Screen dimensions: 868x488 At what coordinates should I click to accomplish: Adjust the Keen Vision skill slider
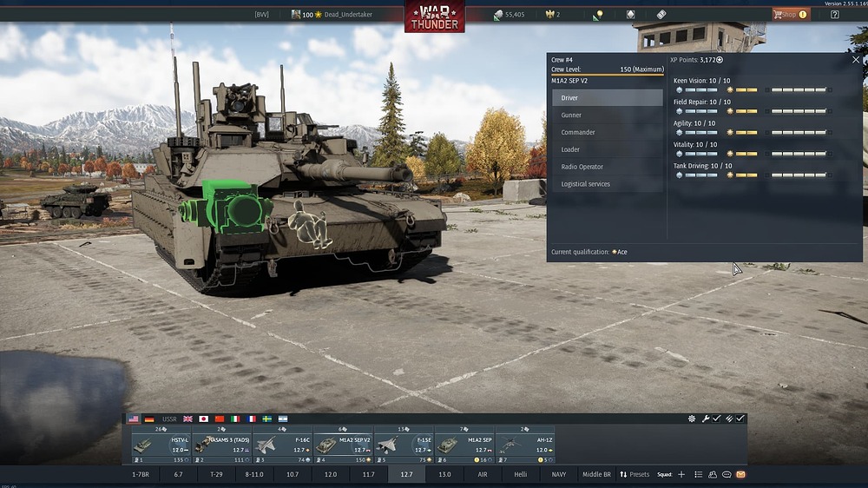[753, 89]
